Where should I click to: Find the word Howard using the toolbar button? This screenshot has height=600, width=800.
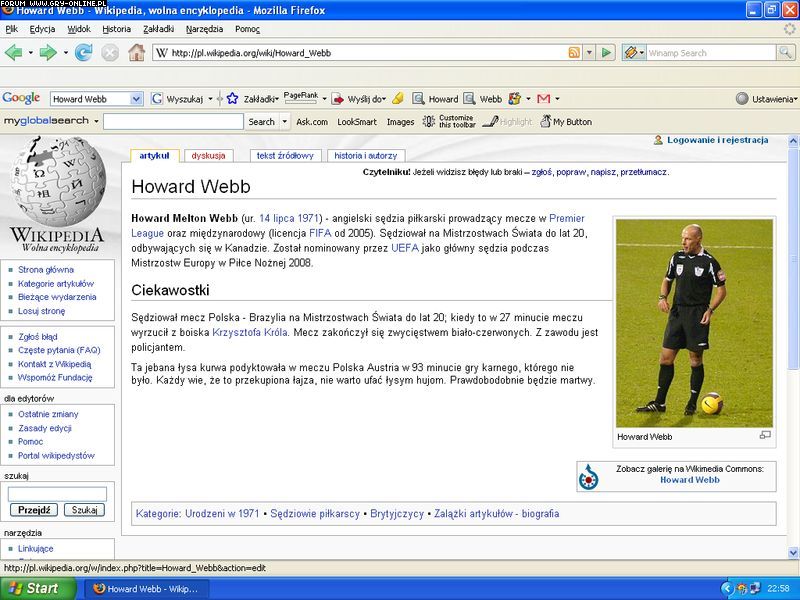click(435, 99)
